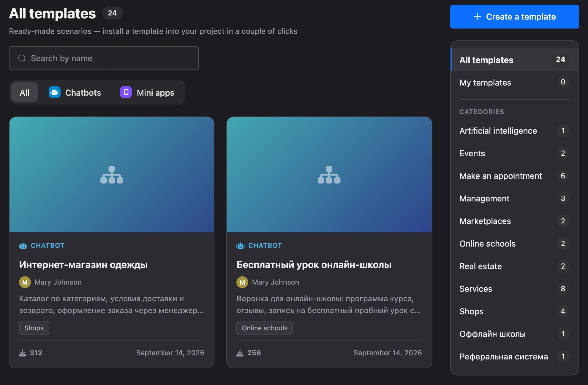Open the Интернет-магазин одежды title
Image resolution: width=588 pixels, height=385 pixels.
point(83,265)
